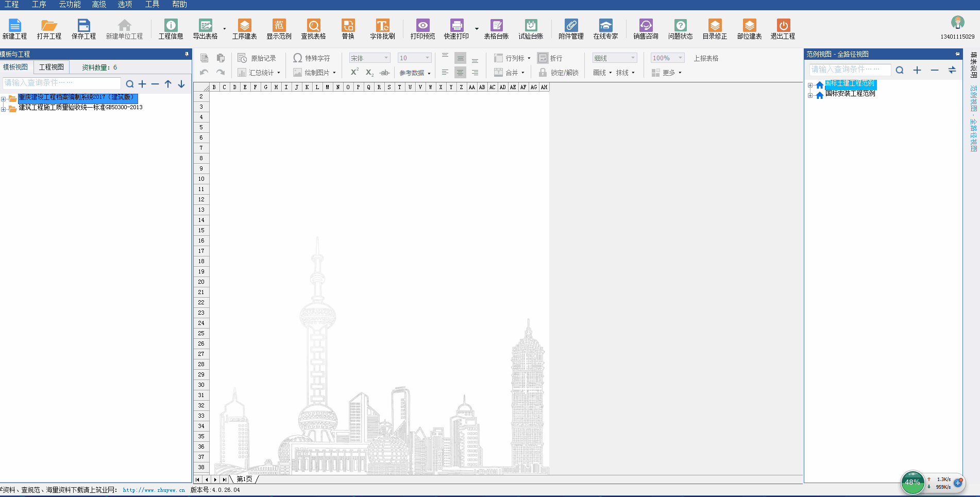Click the 字体批刷 font format brush icon
This screenshot has height=497, width=980.
tap(382, 29)
